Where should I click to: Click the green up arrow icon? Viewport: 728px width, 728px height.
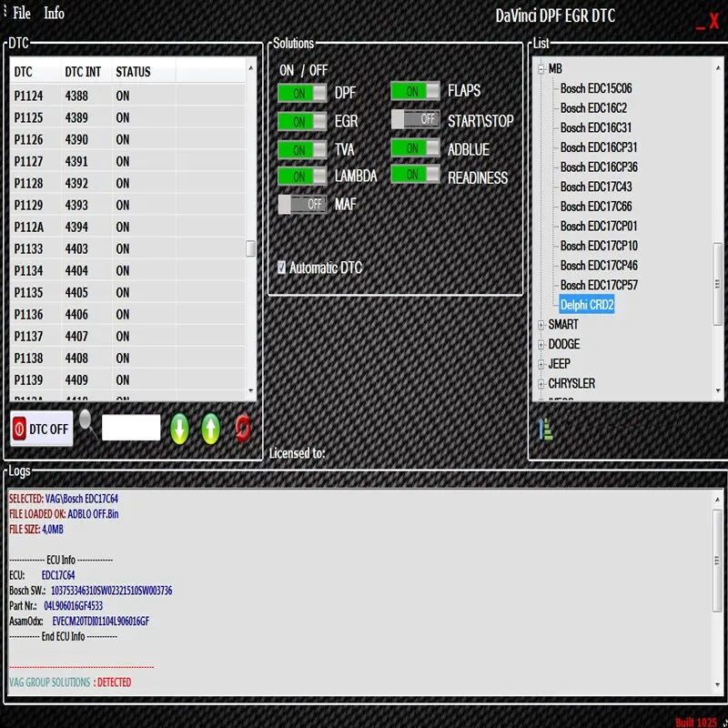pos(211,428)
